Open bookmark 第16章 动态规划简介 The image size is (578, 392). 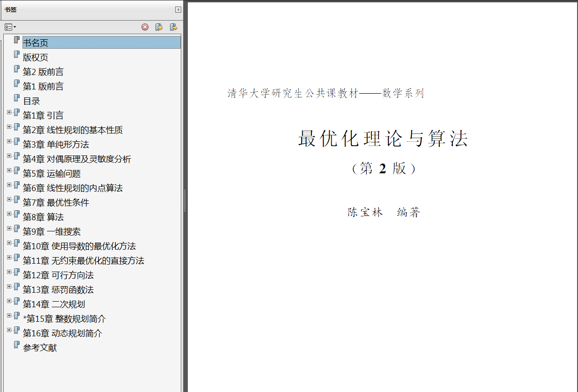click(x=62, y=333)
